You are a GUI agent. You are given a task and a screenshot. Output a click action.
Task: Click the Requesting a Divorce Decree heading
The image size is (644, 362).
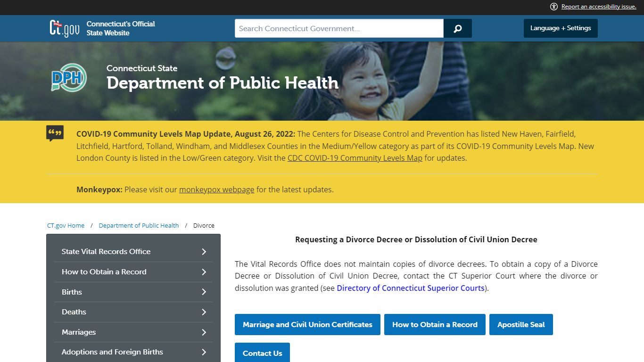[416, 239]
